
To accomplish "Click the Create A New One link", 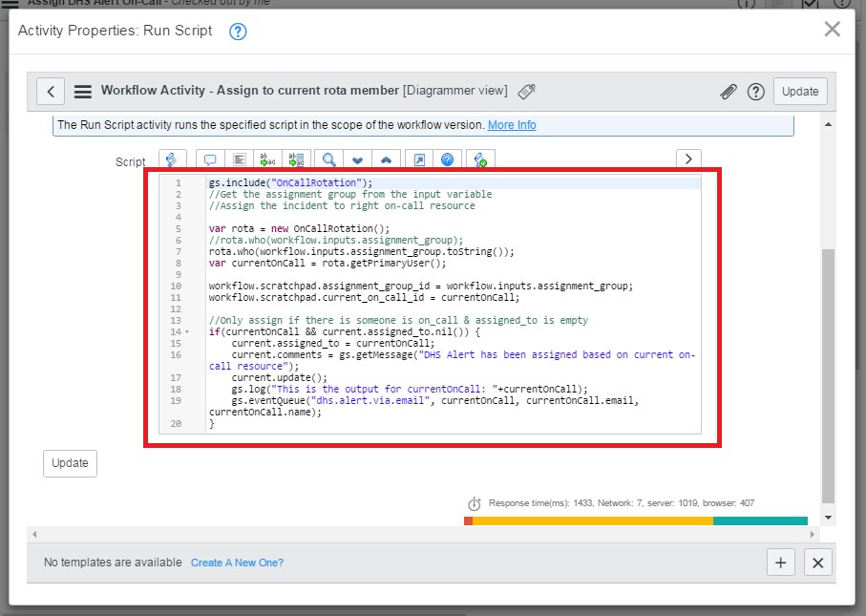I will [x=237, y=563].
